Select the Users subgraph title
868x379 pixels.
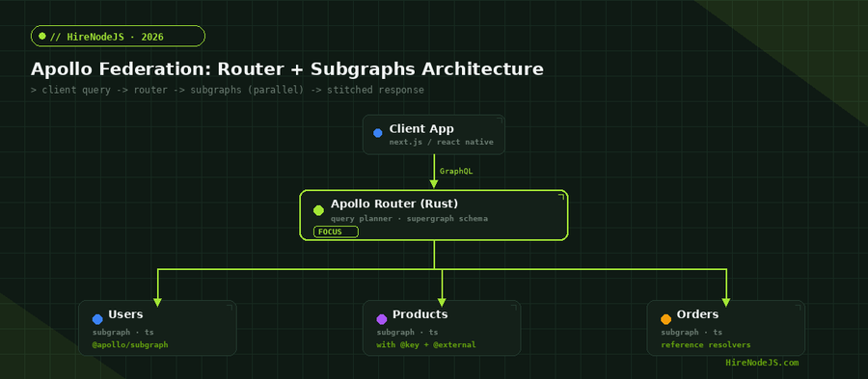click(x=125, y=314)
